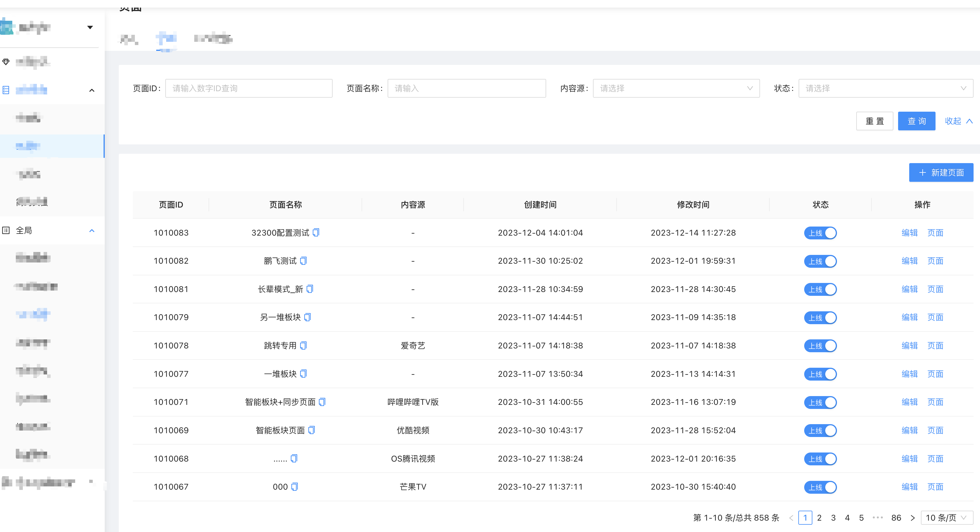This screenshot has width=980, height=532.
Task: Collapse the 全局 sidebar section
Action: pyautogui.click(x=92, y=230)
